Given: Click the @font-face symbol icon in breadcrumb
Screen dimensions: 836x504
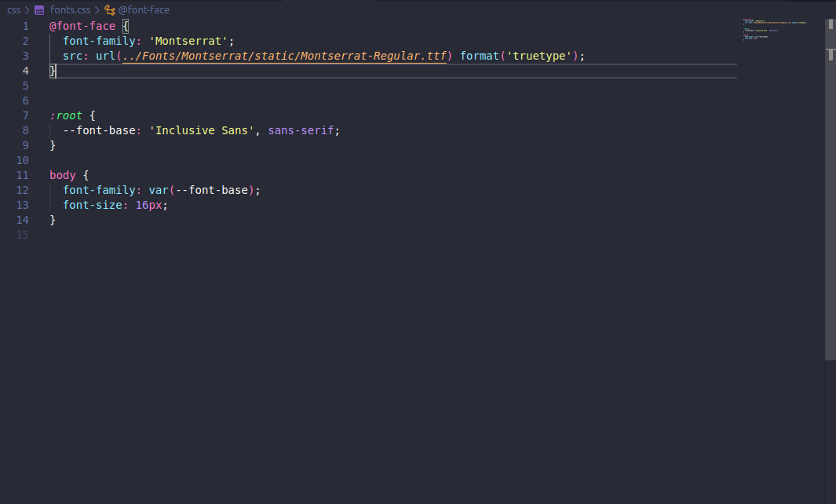Looking at the screenshot, I should click(110, 10).
